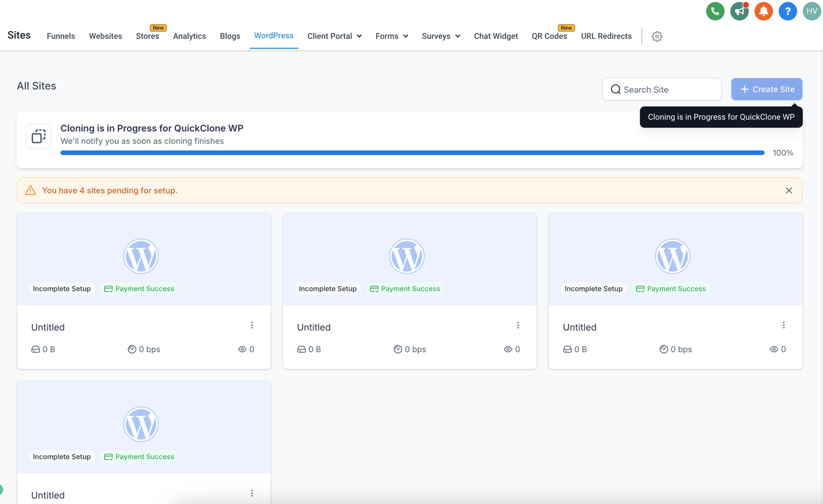The width and height of the screenshot is (823, 504).
Task: Click the green phone call icon
Action: [715, 11]
